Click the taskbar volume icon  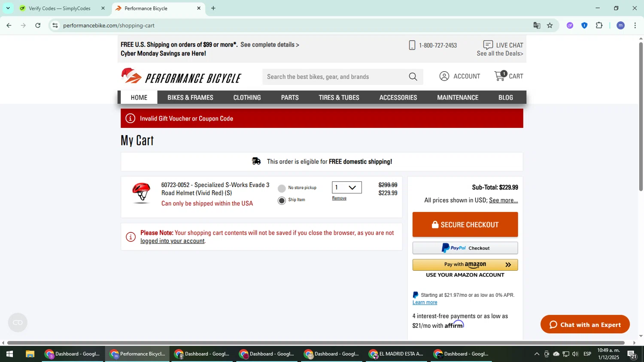[x=575, y=354]
